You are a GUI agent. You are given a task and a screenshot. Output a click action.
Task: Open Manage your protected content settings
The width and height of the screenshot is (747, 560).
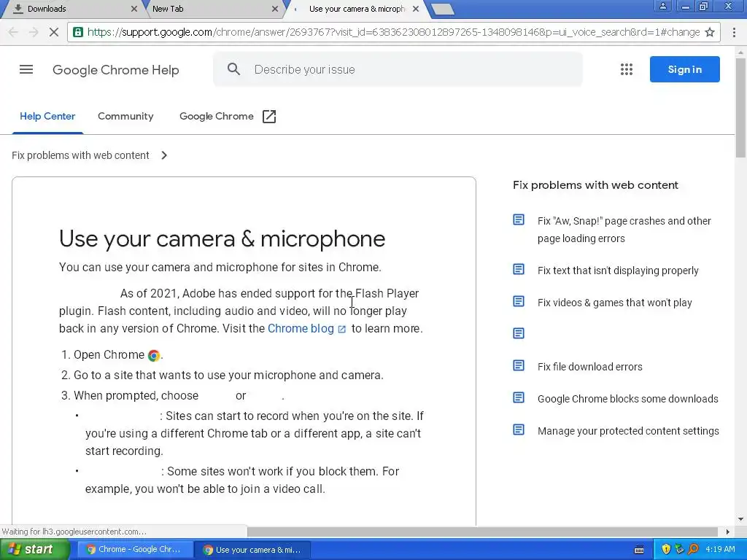coord(628,431)
